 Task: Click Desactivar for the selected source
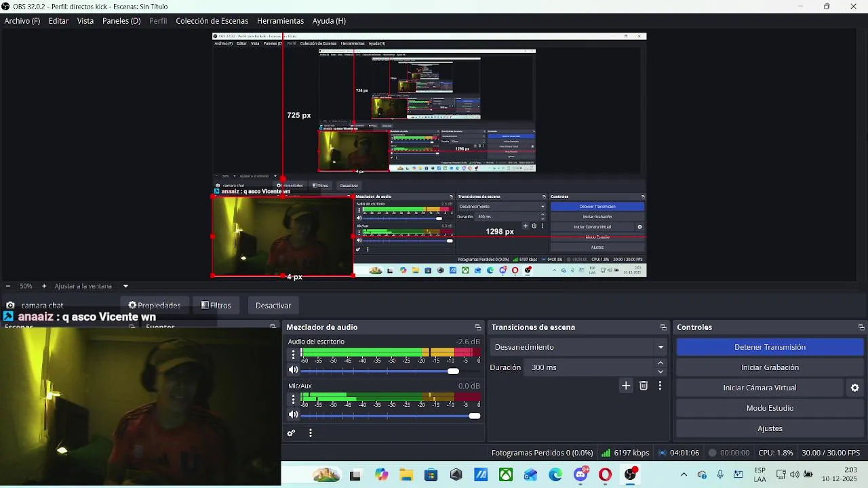[273, 305]
